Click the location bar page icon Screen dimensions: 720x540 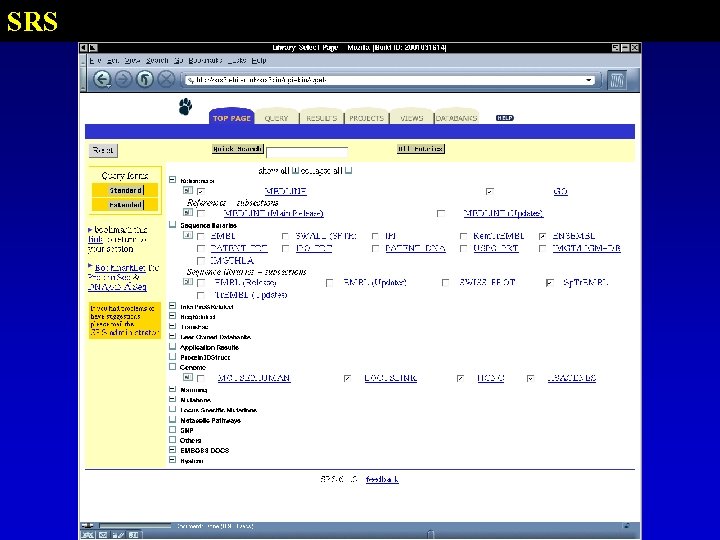tap(191, 80)
